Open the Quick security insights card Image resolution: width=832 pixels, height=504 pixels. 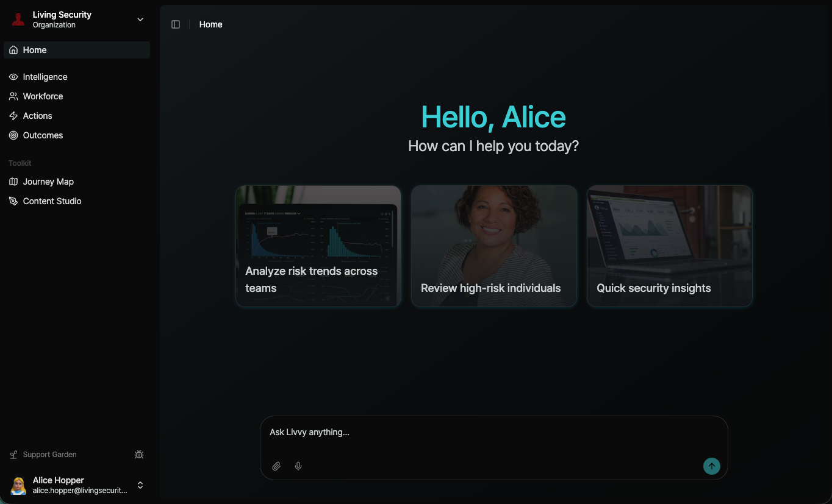pos(669,246)
